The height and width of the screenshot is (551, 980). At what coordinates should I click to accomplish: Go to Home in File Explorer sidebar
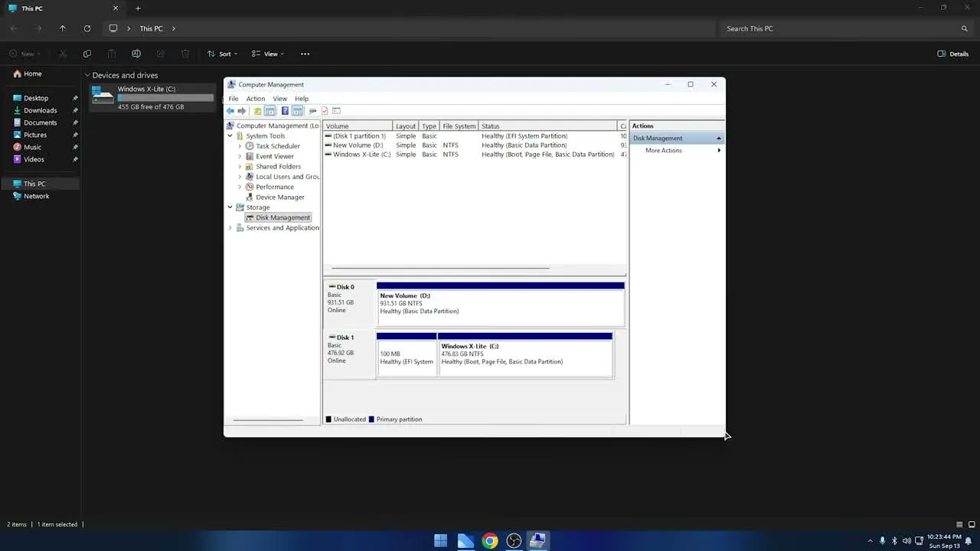(32, 74)
